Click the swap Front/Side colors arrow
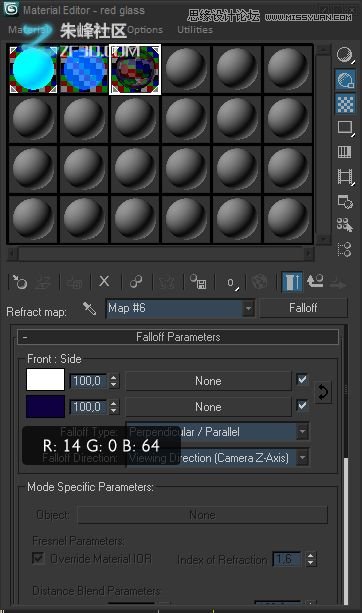This screenshot has height=613, width=362. coord(323,392)
